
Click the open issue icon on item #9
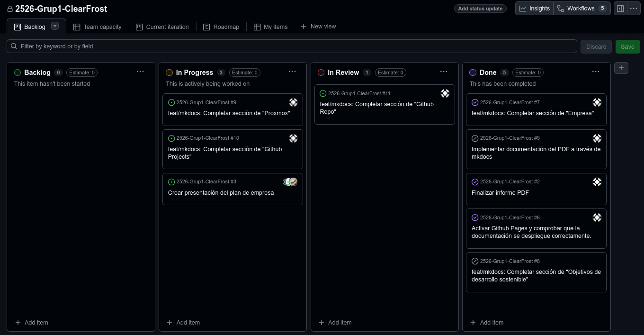tap(171, 102)
